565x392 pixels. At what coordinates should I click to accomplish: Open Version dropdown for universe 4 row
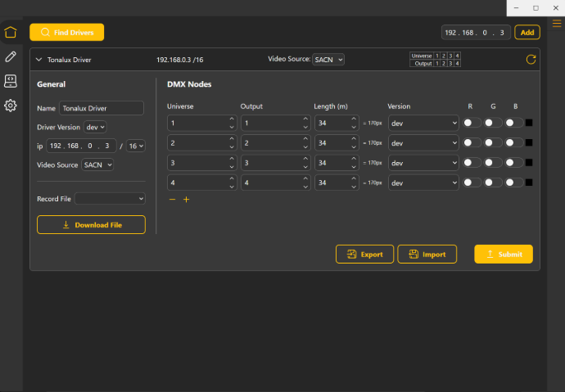click(x=423, y=182)
